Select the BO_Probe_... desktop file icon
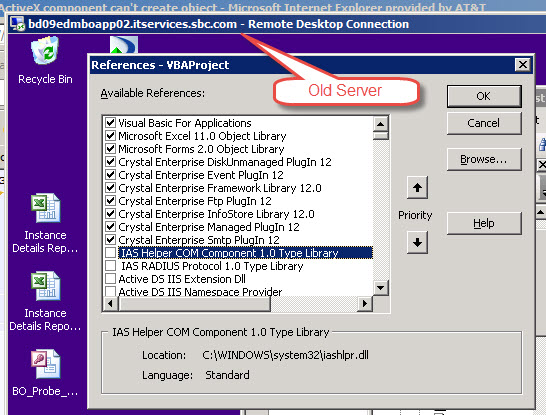This screenshot has width=546, height=415. tap(46, 373)
